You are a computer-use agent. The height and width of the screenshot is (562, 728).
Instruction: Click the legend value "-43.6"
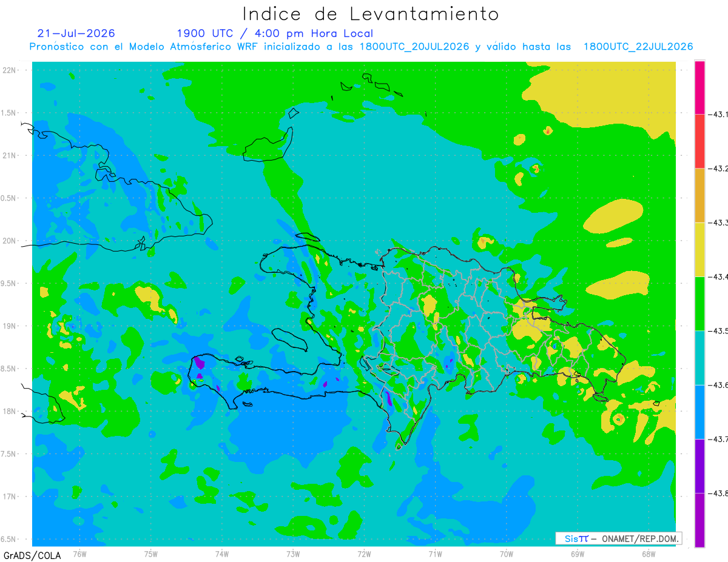click(718, 385)
